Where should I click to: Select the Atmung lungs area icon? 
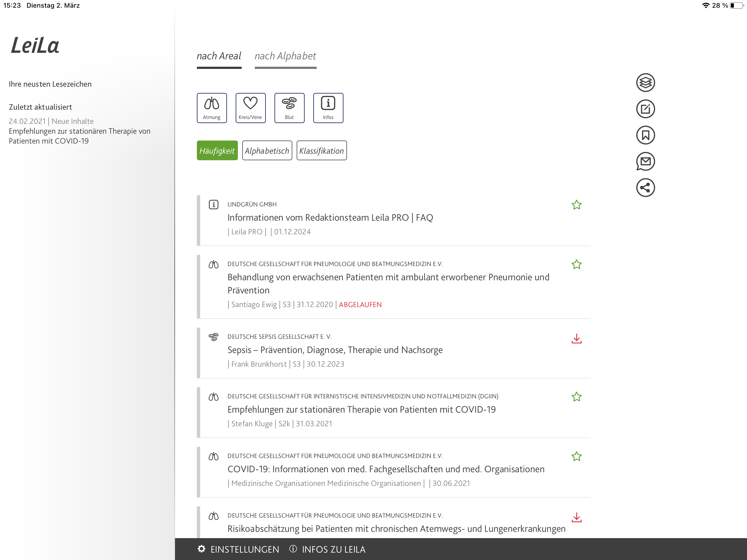(x=212, y=108)
